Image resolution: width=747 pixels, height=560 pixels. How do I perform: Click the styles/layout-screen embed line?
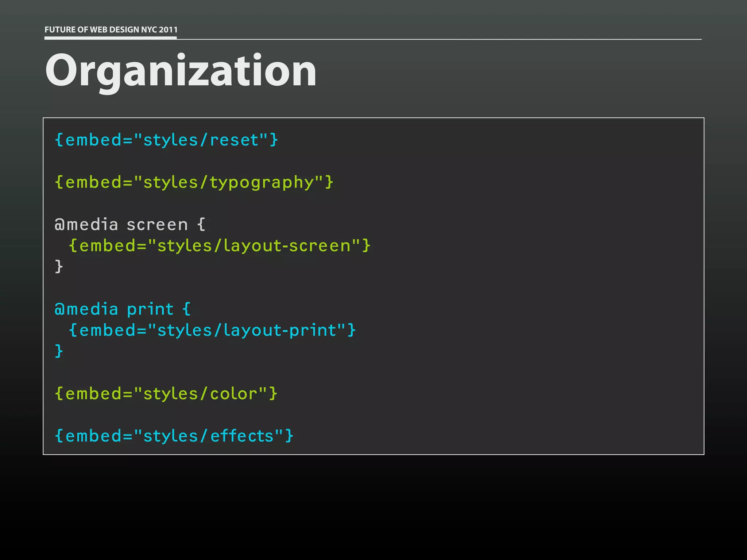(220, 246)
